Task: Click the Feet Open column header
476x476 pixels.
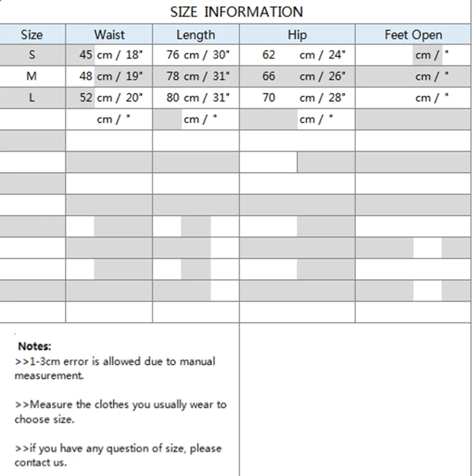Action: [413, 35]
